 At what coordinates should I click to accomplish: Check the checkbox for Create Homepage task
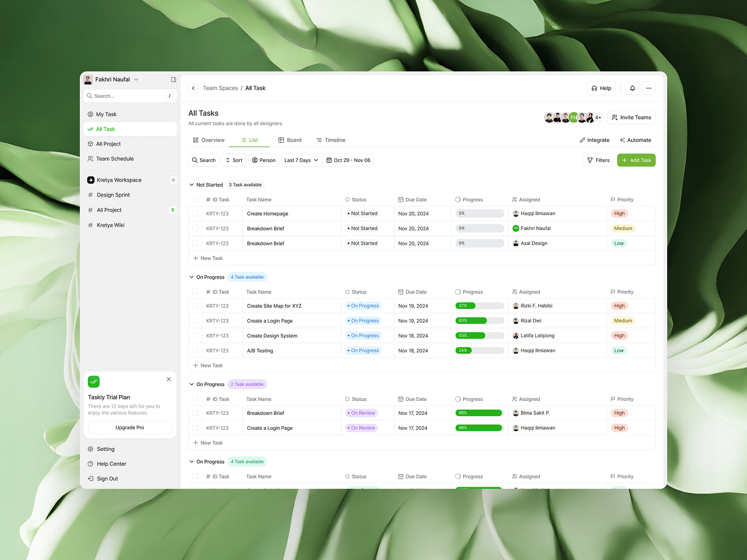click(x=195, y=213)
